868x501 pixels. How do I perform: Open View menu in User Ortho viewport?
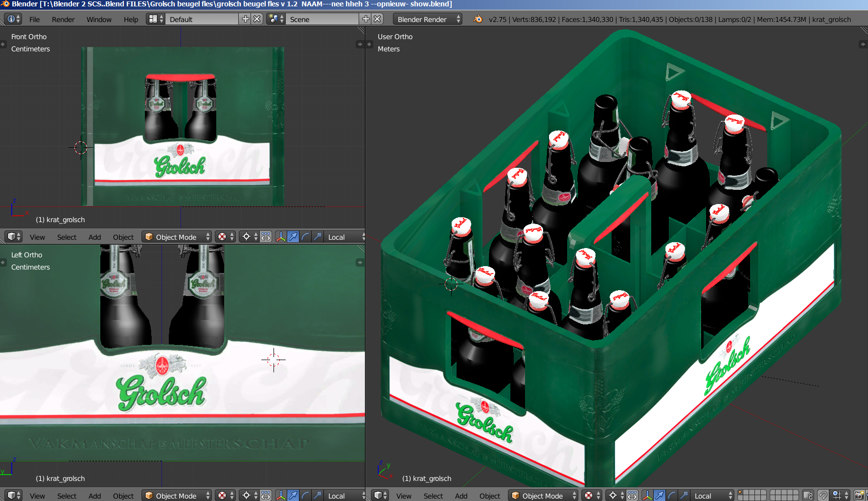pyautogui.click(x=404, y=496)
